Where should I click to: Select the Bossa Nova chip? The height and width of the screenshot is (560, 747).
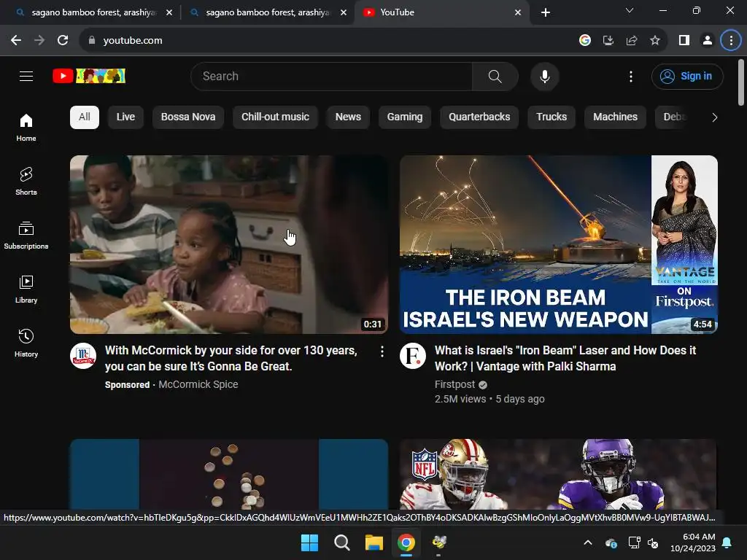click(188, 117)
